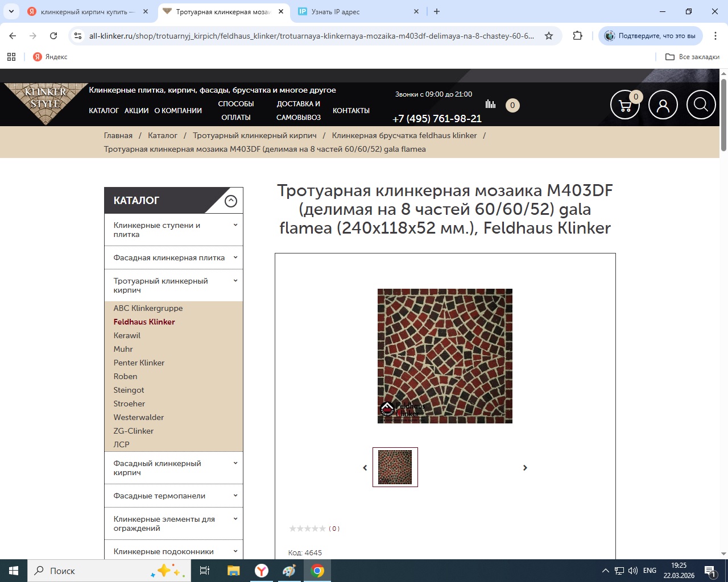Show previous product thumbnail arrow
This screenshot has width=728, height=582.
click(x=365, y=468)
